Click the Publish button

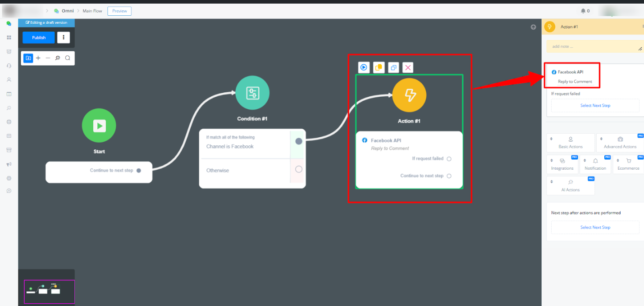pyautogui.click(x=39, y=37)
